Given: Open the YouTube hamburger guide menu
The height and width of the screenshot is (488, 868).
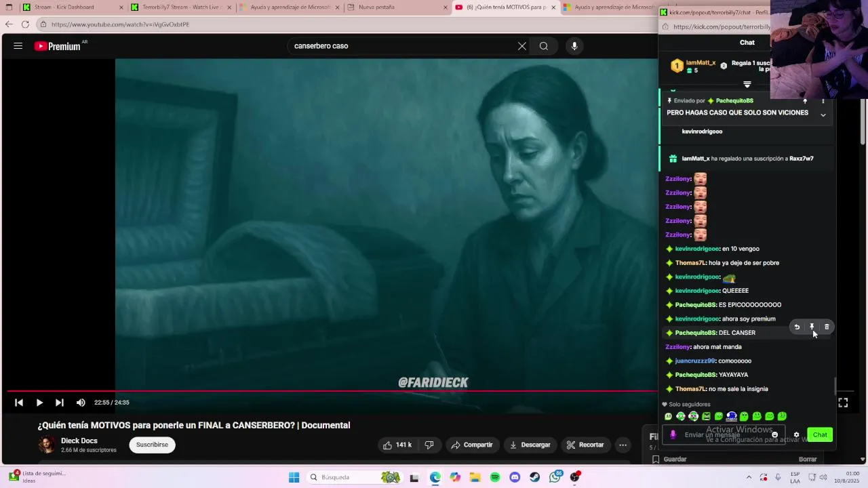Looking at the screenshot, I should 18,46.
